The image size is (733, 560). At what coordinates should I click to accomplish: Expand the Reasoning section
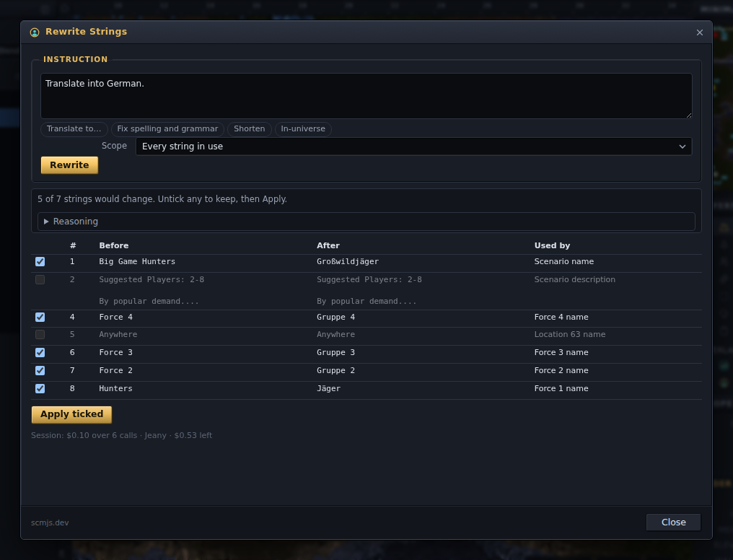[366, 222]
